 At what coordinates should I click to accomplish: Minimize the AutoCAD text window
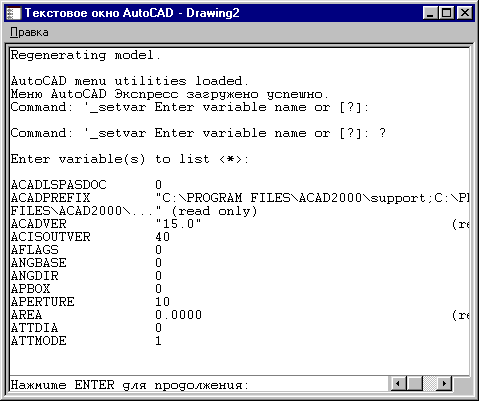coord(431,13)
